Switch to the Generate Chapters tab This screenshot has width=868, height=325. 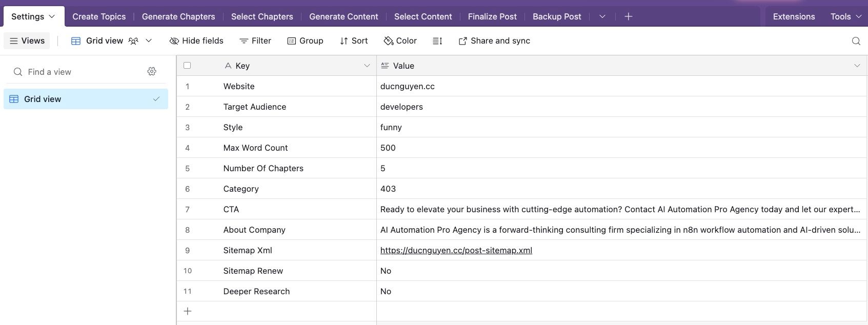click(178, 16)
